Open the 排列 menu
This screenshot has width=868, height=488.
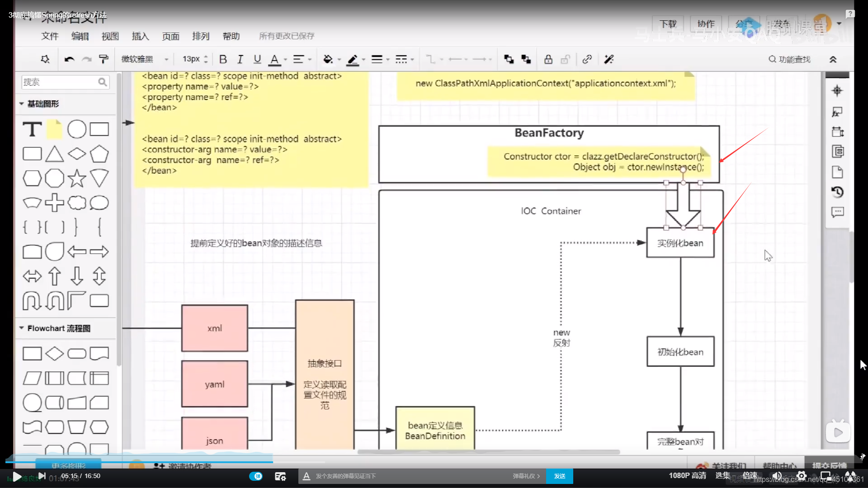point(201,36)
